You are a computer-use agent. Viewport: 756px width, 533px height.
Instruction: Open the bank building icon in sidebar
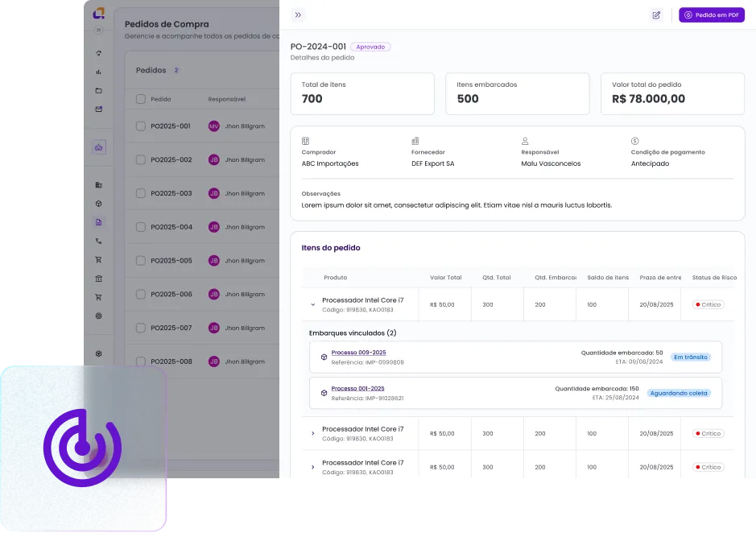[x=99, y=279]
